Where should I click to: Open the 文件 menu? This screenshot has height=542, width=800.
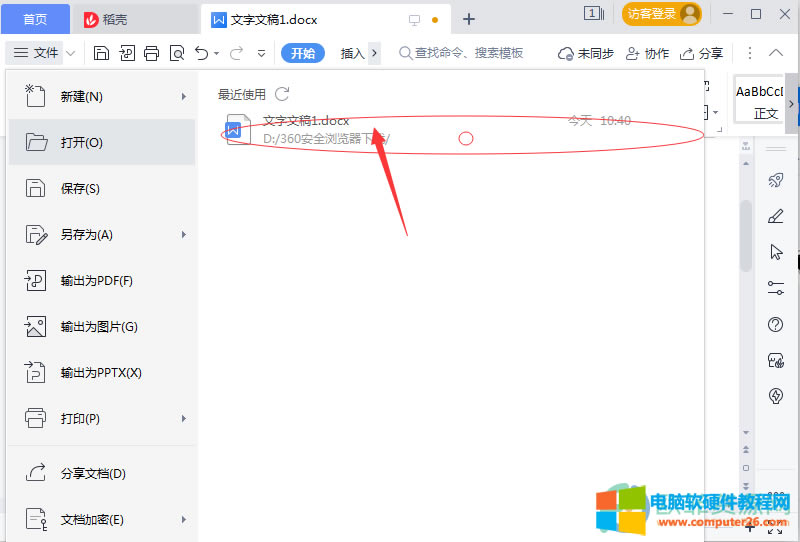tap(35, 53)
